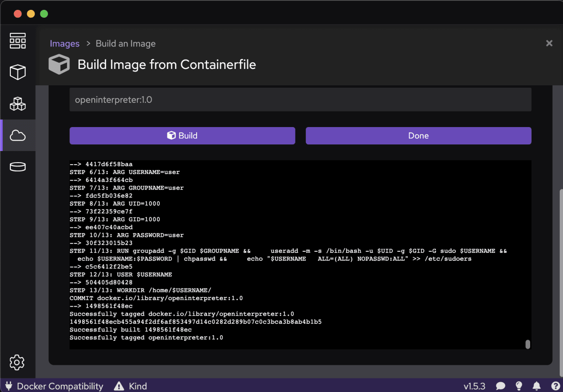
Task: Open the Images cloud icon in sidebar
Action: pyautogui.click(x=17, y=136)
